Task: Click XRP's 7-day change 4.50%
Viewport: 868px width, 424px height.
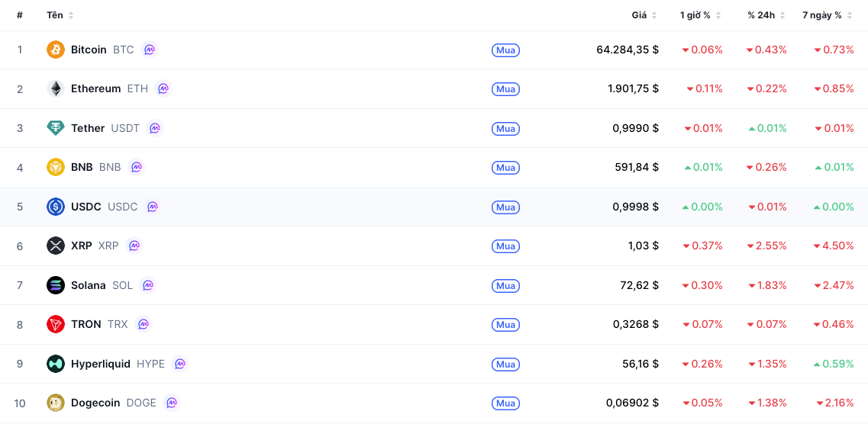Action: coord(834,246)
